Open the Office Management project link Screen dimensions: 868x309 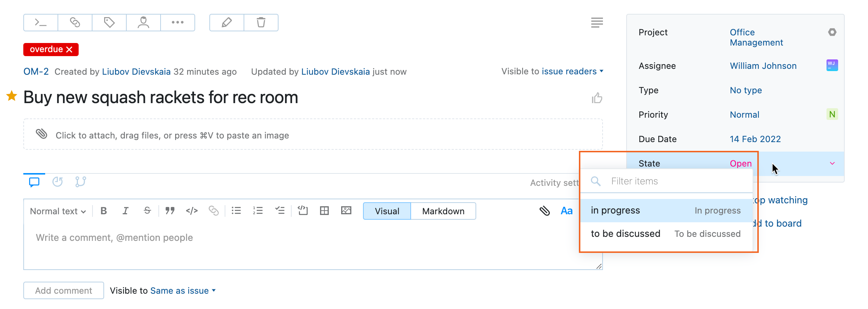756,38
